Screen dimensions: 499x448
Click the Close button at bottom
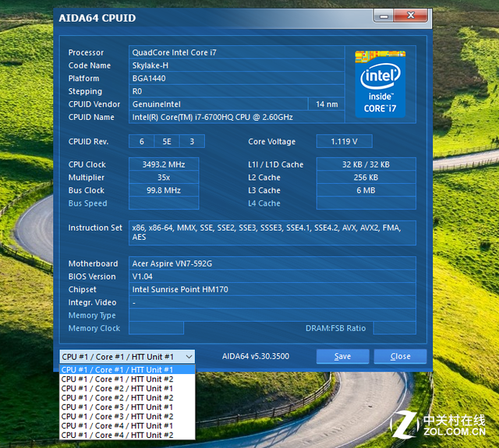pos(400,356)
